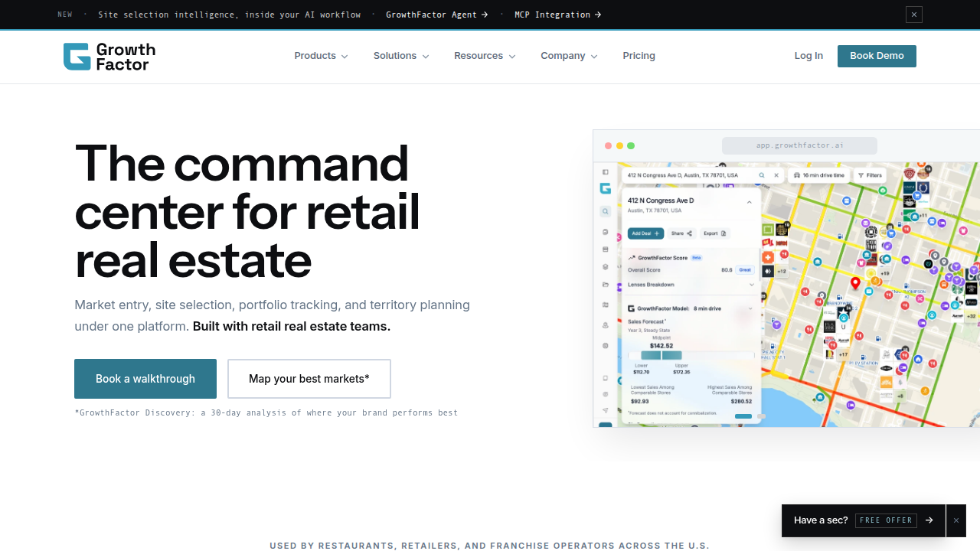The width and height of the screenshot is (980, 551).
Task: Select the second gray carousel indicator
Action: pos(761,416)
